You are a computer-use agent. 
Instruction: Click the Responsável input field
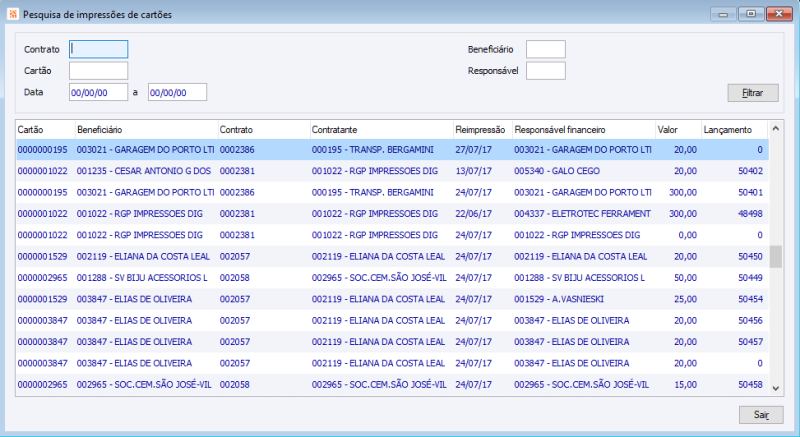click(545, 71)
